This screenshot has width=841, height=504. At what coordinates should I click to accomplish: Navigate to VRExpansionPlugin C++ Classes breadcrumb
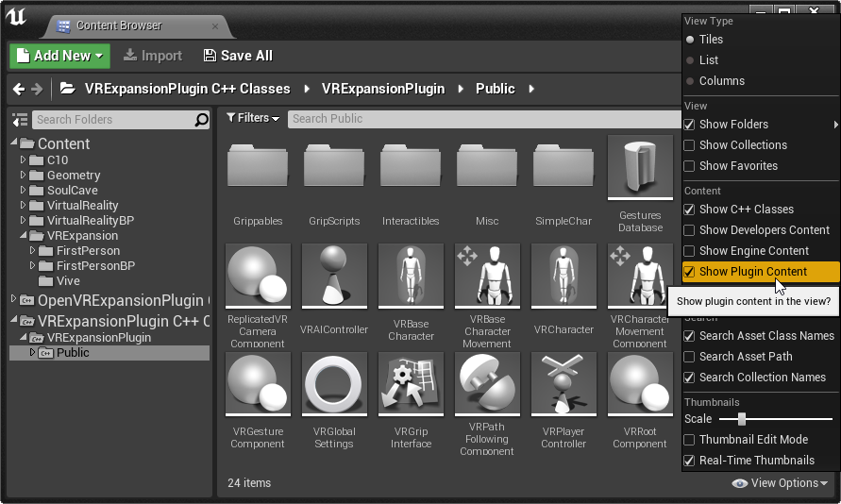187,89
